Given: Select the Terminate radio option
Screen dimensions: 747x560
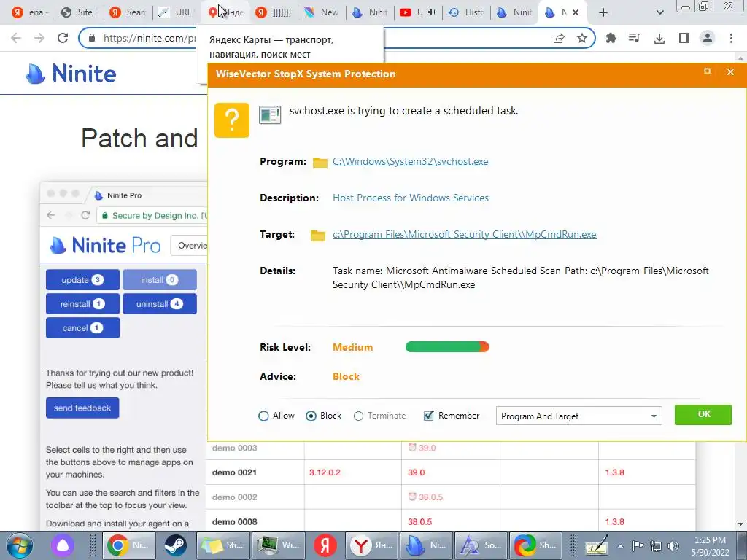Looking at the screenshot, I should point(358,416).
